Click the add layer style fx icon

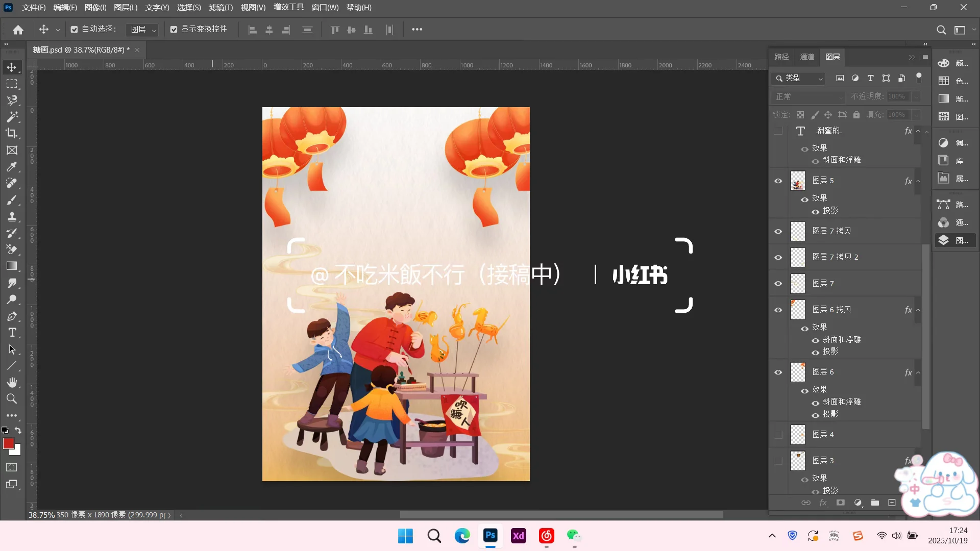pyautogui.click(x=823, y=503)
